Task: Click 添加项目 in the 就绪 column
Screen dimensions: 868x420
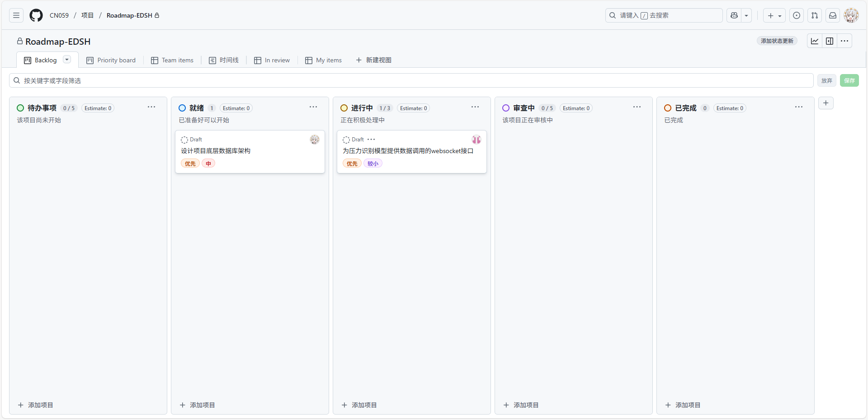Action: point(198,405)
